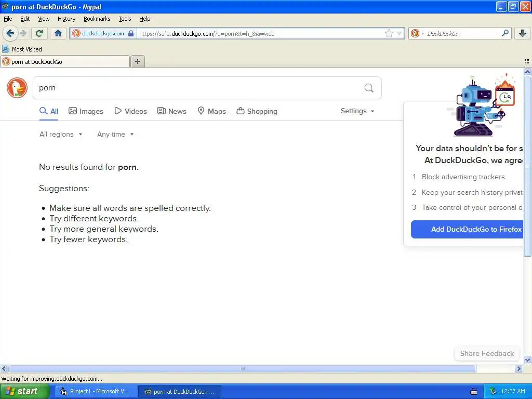Click porn at DuckDuckGo taskbar button
Image resolution: width=532 pixels, height=399 pixels.
180,392
